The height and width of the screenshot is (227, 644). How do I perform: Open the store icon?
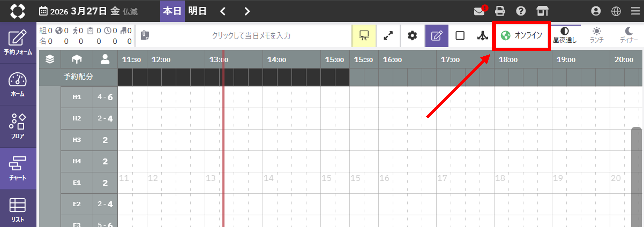[x=542, y=11]
